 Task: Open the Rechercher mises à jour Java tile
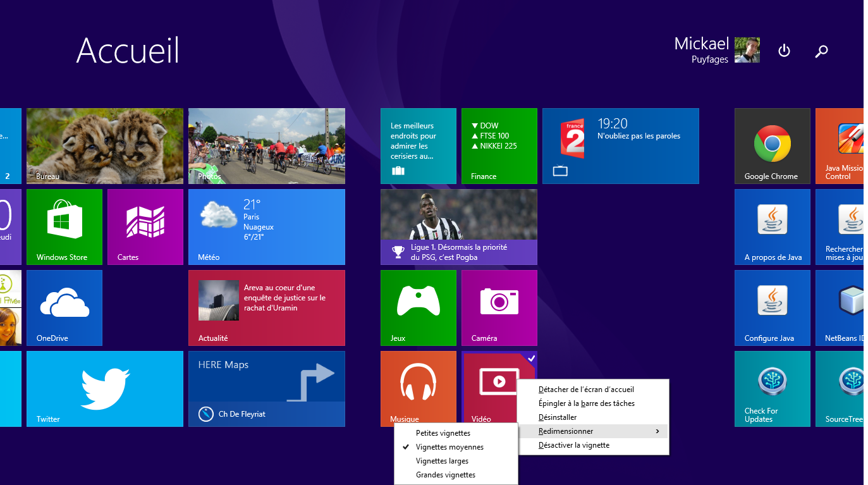840,227
